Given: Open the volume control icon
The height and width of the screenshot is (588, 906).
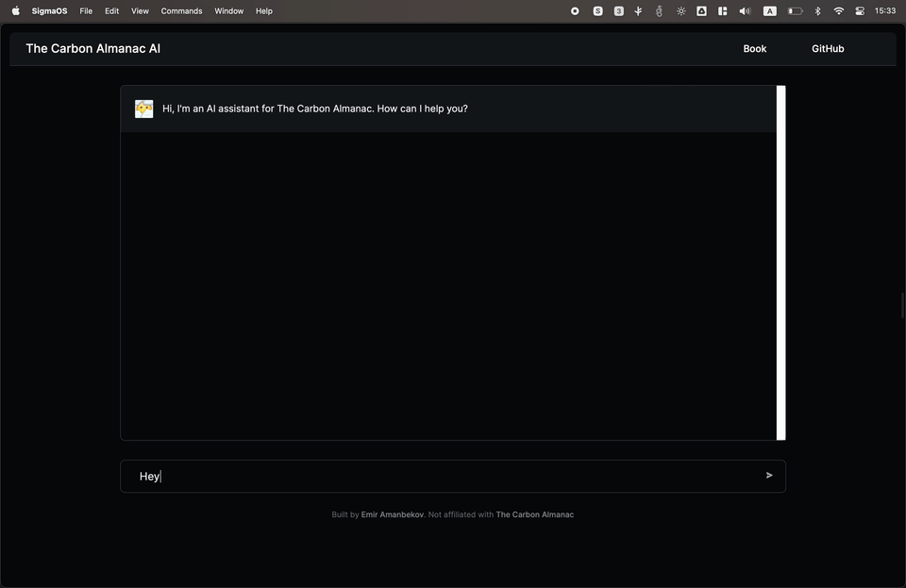Looking at the screenshot, I should click(x=745, y=11).
